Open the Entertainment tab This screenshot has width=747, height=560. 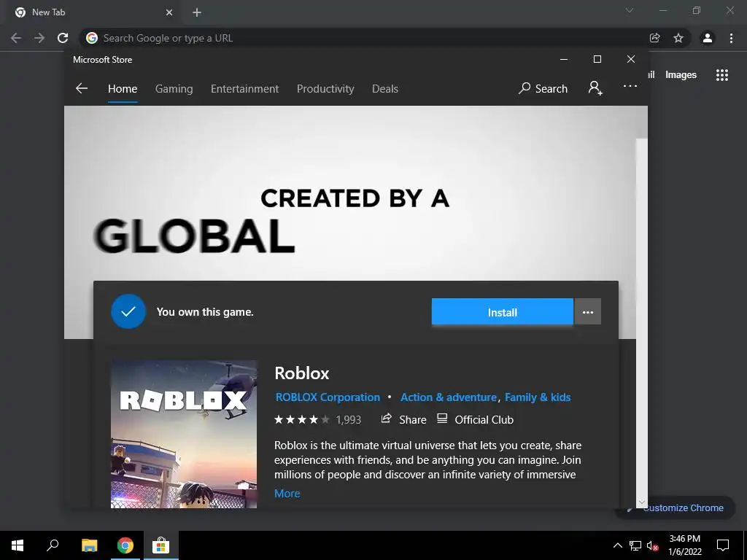pos(244,88)
